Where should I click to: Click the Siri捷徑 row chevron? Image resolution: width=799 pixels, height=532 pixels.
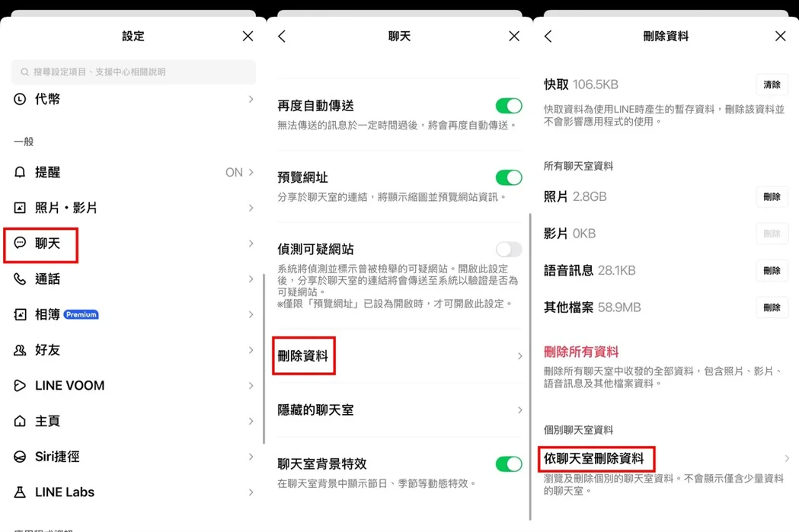coord(251,457)
